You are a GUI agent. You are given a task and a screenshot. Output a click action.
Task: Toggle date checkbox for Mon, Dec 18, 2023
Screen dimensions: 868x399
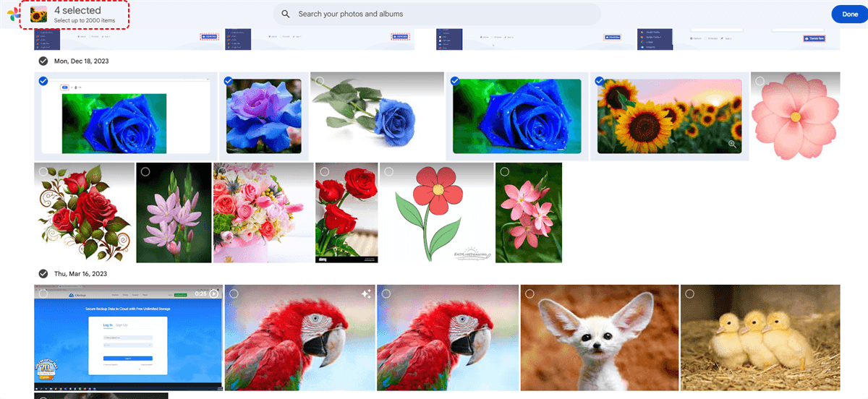click(x=43, y=61)
